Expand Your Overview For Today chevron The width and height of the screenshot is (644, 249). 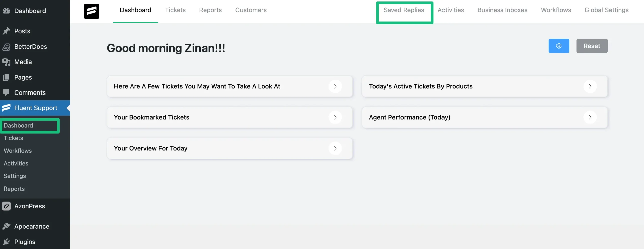coord(335,148)
